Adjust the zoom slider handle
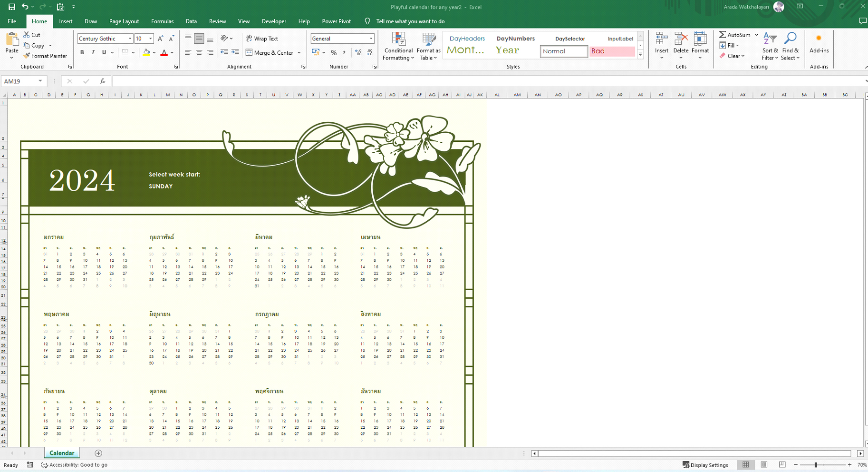The height and width of the screenshot is (472, 868). [x=816, y=465]
